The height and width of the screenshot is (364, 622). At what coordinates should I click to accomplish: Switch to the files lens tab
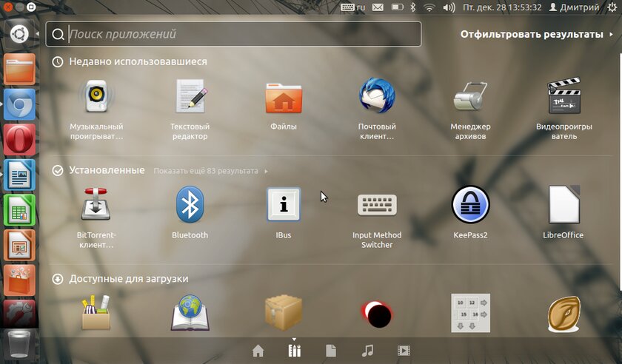click(x=331, y=351)
